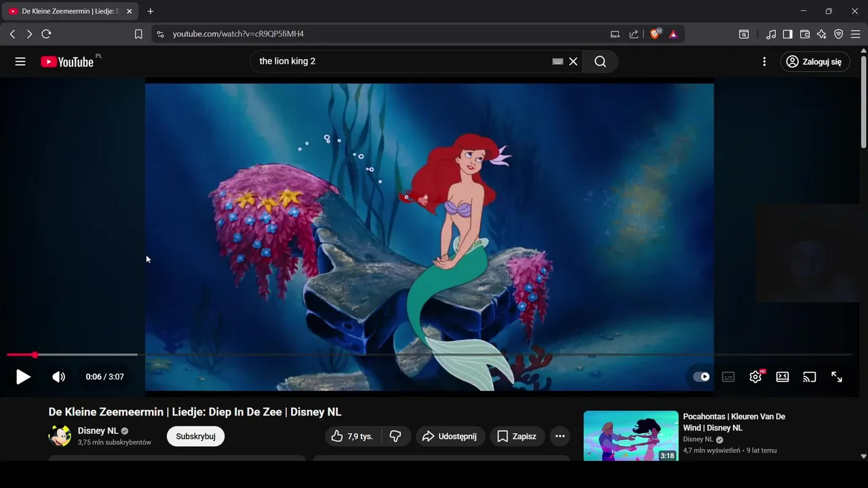Cast the video to a TV

click(x=810, y=377)
